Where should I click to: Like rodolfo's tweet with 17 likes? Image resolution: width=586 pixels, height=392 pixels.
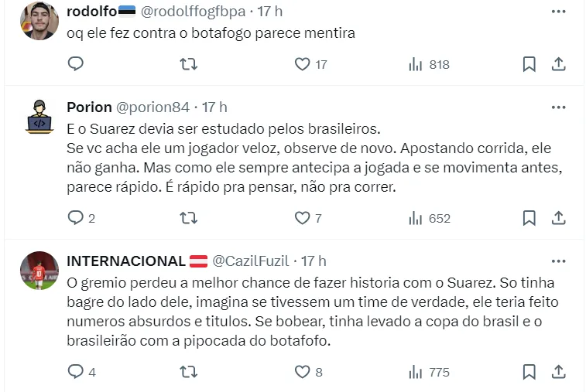pyautogui.click(x=302, y=64)
